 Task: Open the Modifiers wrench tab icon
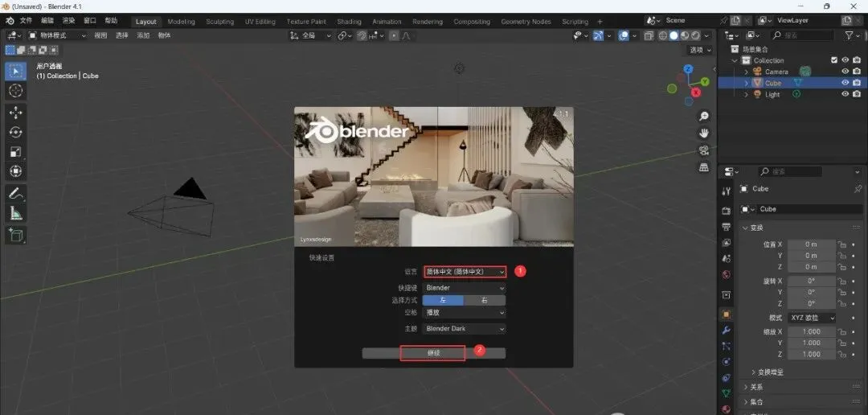[x=727, y=331]
